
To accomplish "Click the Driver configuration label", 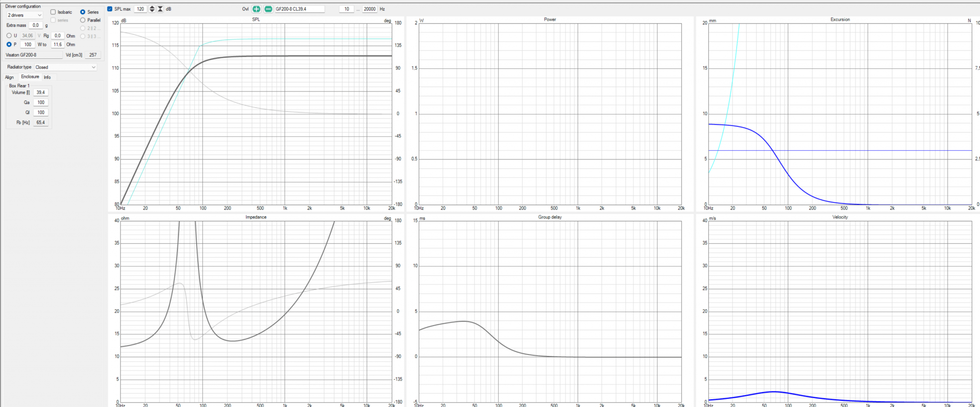I will coord(23,6).
